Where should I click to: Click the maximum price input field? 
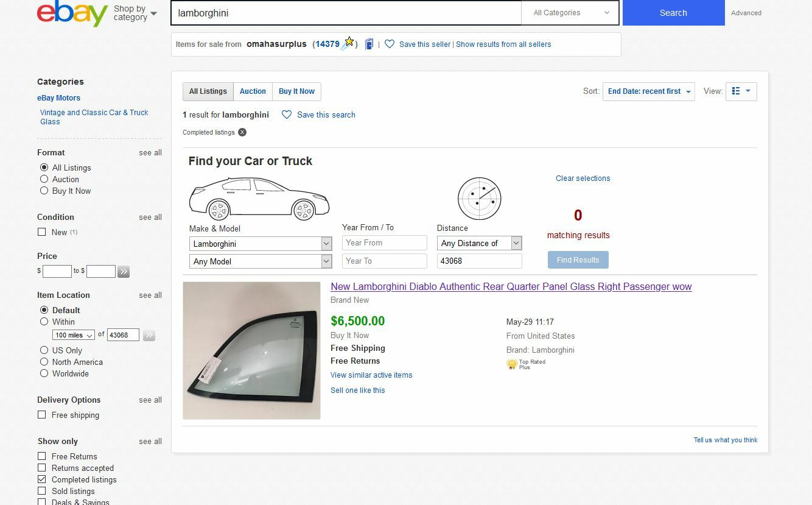(x=101, y=272)
